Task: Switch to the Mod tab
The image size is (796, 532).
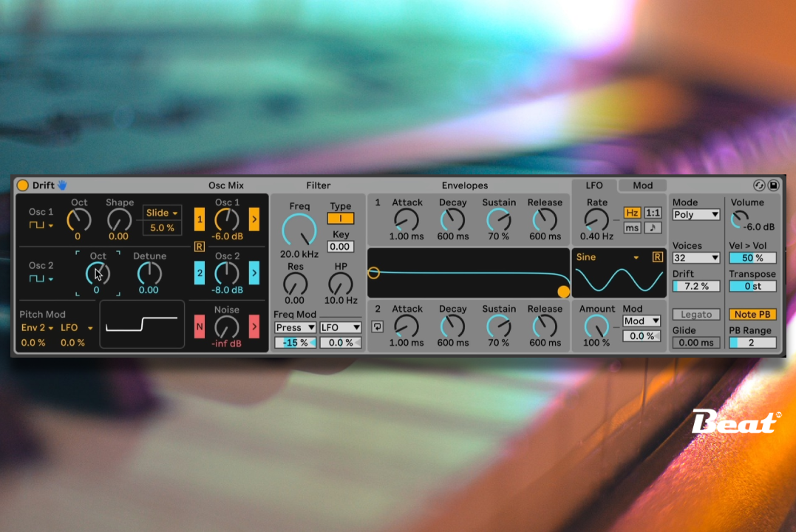Action: coord(642,185)
